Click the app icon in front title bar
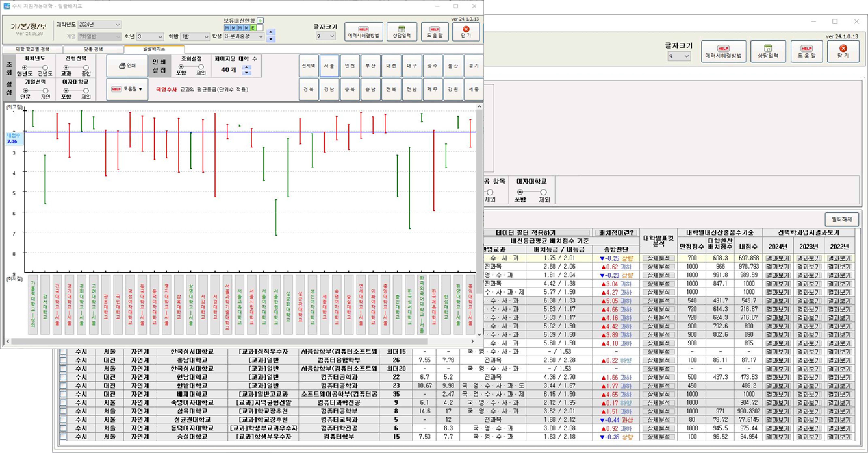The width and height of the screenshot is (868, 453). [7, 6]
